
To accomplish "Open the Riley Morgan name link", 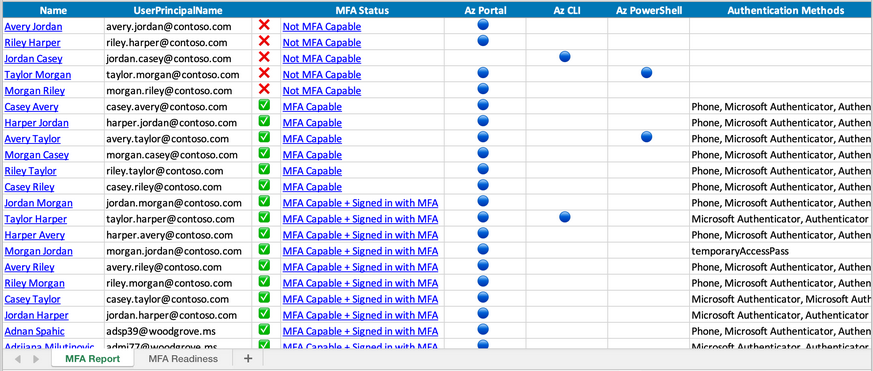I will pyautogui.click(x=35, y=284).
